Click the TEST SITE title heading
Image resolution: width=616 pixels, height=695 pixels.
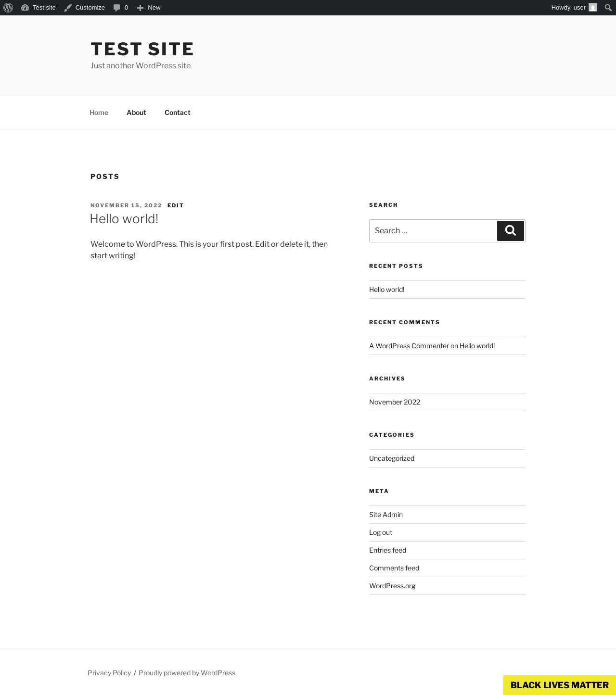pyautogui.click(x=142, y=49)
